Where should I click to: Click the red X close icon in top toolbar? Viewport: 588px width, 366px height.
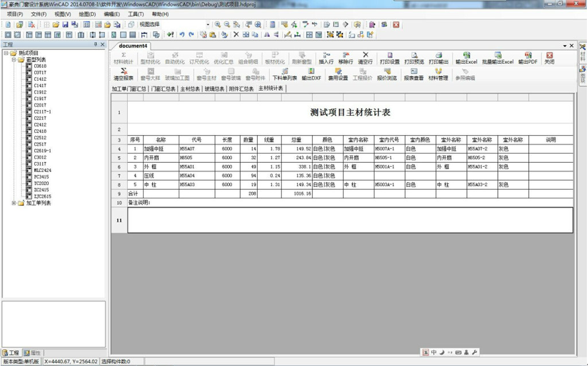(396, 24)
